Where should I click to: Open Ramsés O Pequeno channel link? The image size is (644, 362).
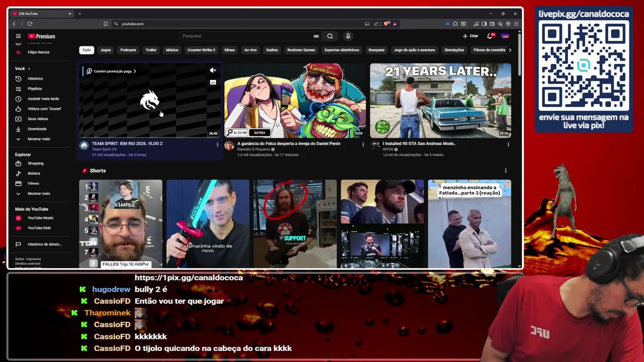(x=254, y=149)
